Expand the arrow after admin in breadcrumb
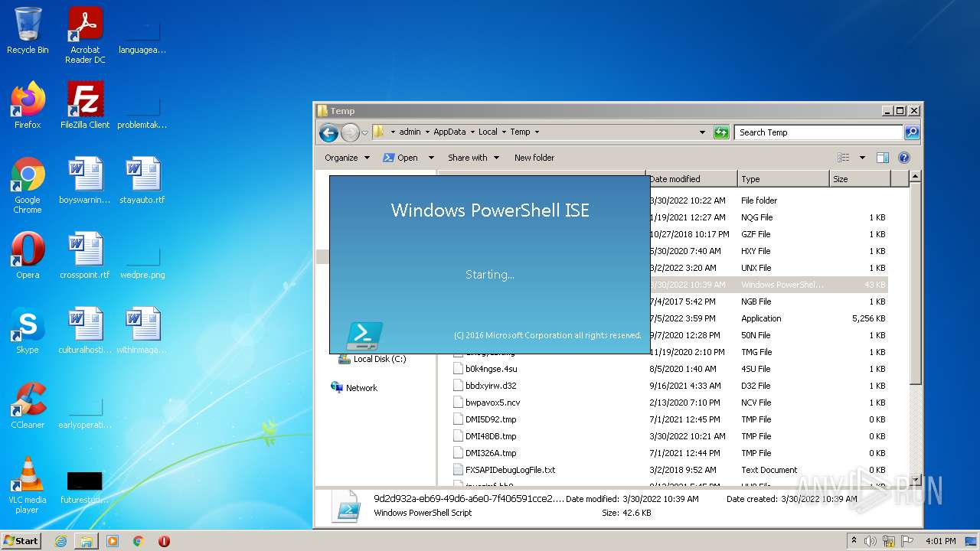The height and width of the screenshot is (551, 980). (x=427, y=132)
